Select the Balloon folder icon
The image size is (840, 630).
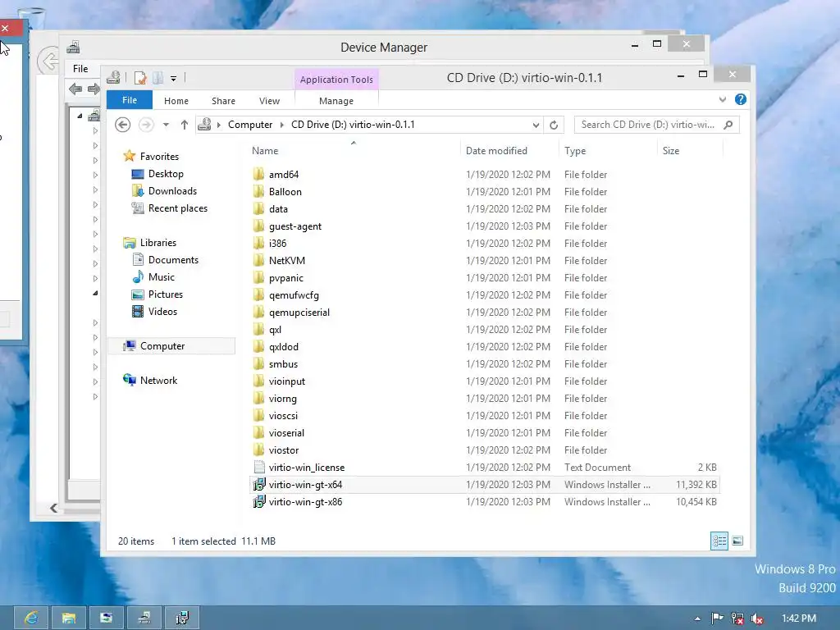tap(258, 191)
